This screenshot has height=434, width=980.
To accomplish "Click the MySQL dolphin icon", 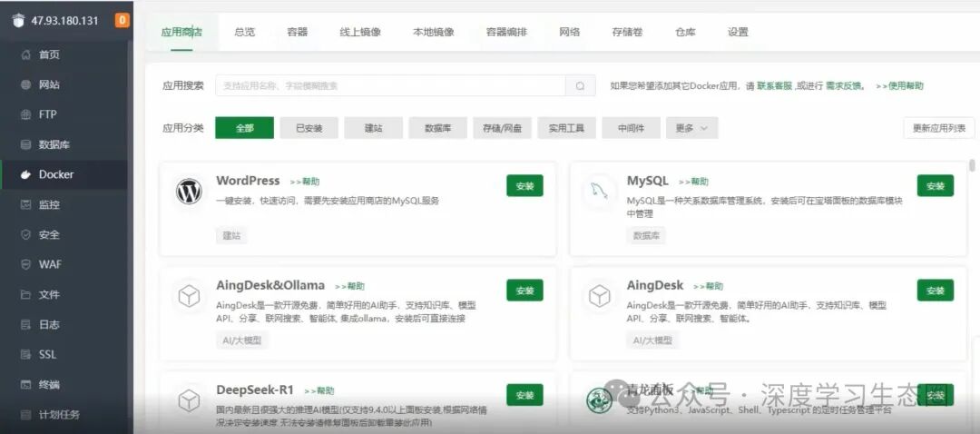I will [x=600, y=192].
